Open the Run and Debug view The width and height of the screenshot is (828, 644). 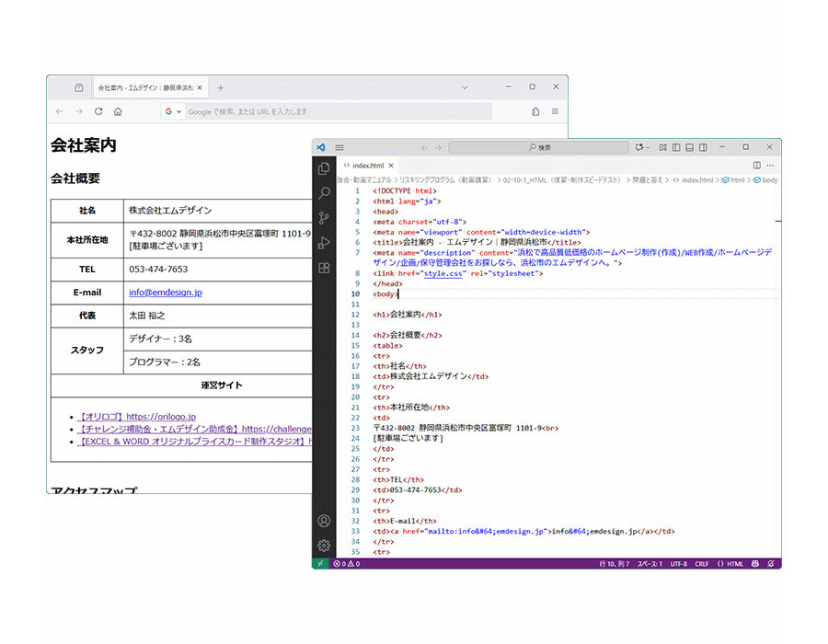(324, 243)
